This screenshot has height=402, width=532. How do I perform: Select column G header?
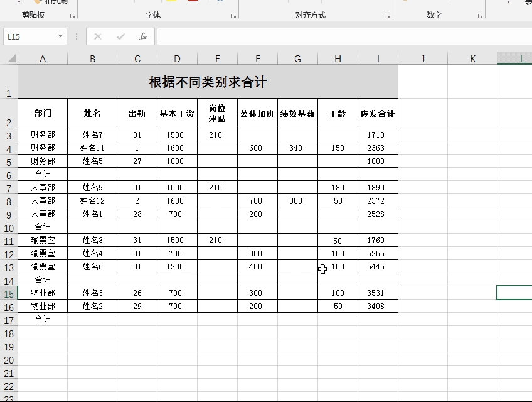coord(297,59)
